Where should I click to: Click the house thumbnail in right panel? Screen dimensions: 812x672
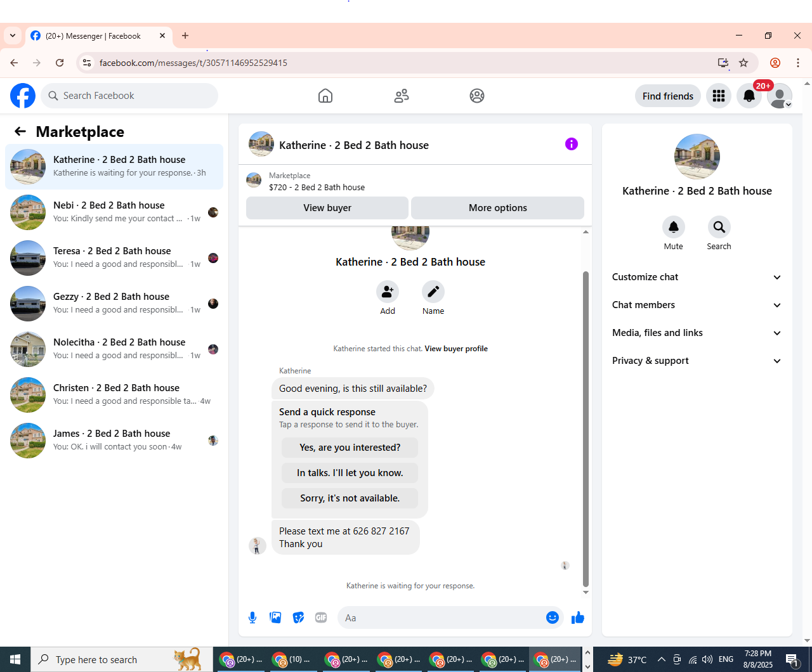point(697,157)
